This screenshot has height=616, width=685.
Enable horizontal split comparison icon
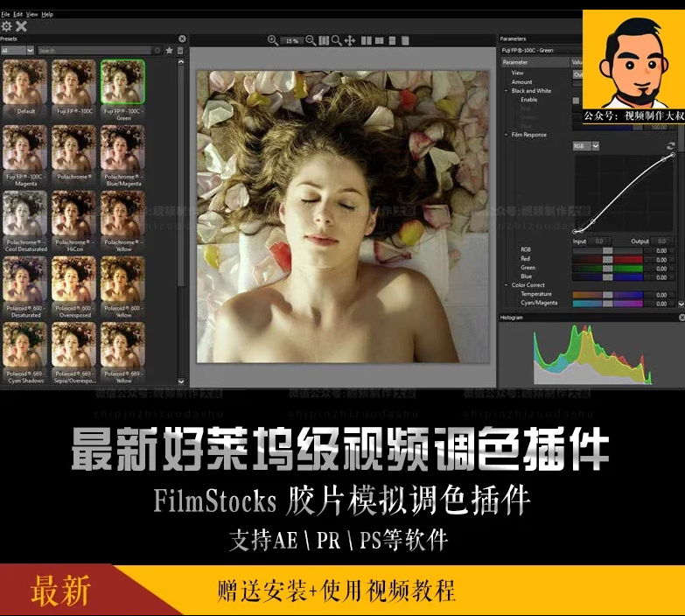point(392,40)
